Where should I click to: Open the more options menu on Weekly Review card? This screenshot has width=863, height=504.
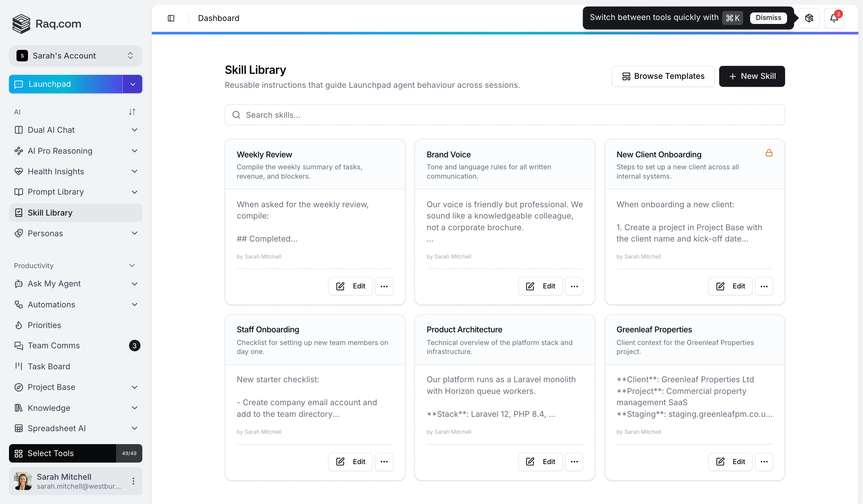pos(384,286)
